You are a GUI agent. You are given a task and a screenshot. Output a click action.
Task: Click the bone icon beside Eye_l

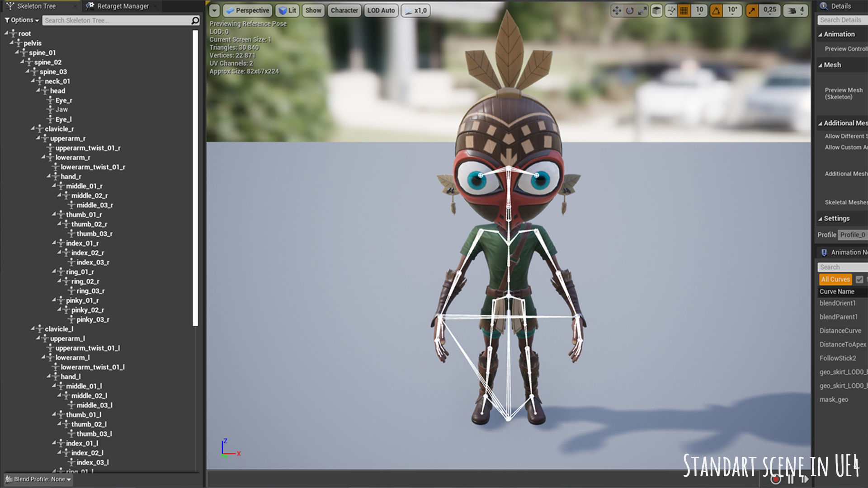pos(51,119)
